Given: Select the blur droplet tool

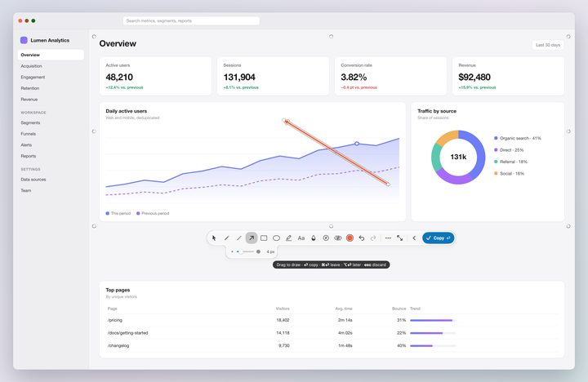Looking at the screenshot, I should [x=314, y=238].
